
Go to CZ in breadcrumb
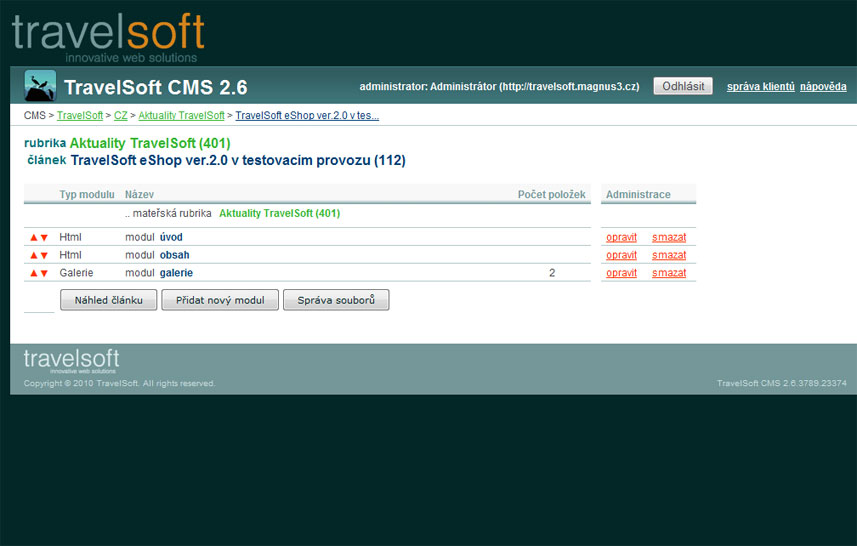coord(120,115)
